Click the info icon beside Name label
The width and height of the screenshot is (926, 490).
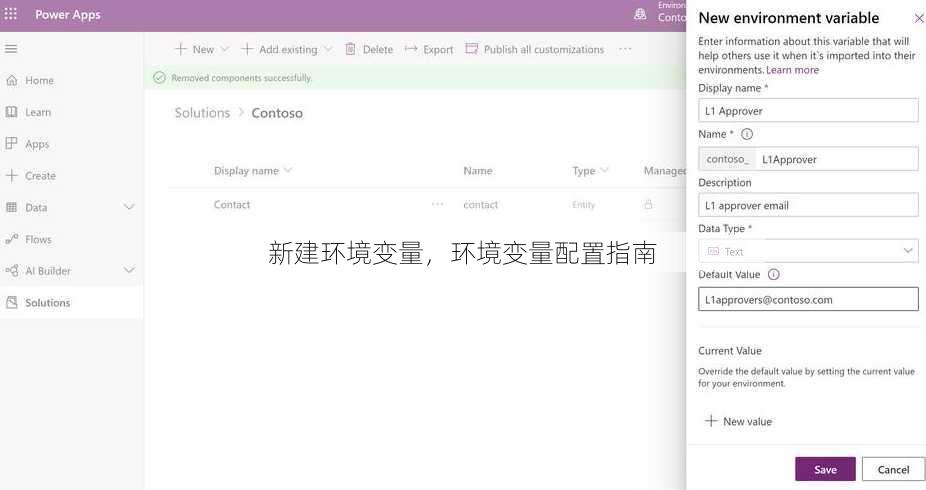pyautogui.click(x=746, y=134)
